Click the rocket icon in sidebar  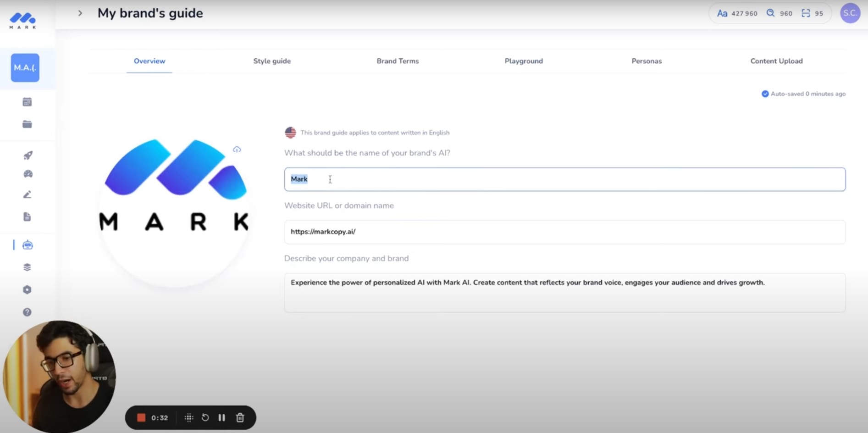(x=28, y=155)
